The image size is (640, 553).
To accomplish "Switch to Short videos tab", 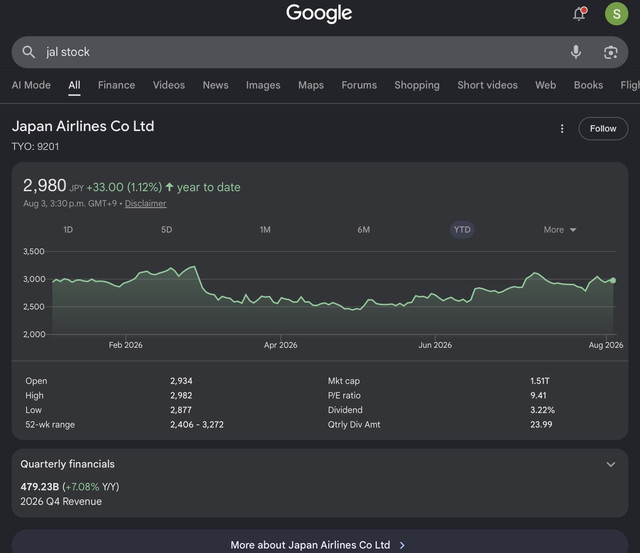I will click(x=487, y=85).
